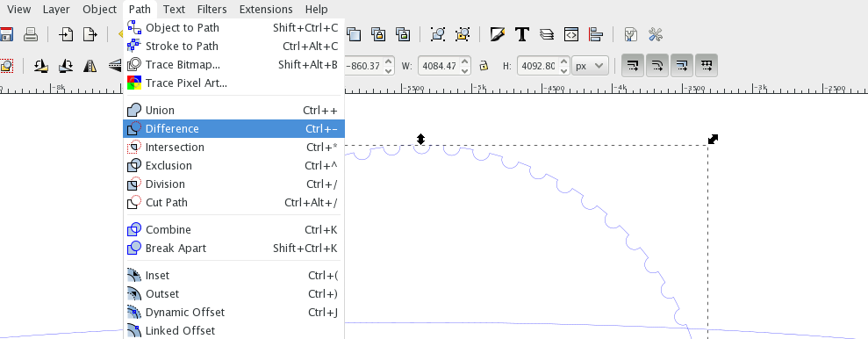The image size is (868, 339).
Task: Choose Exclusion from Path menu
Action: [233, 166]
